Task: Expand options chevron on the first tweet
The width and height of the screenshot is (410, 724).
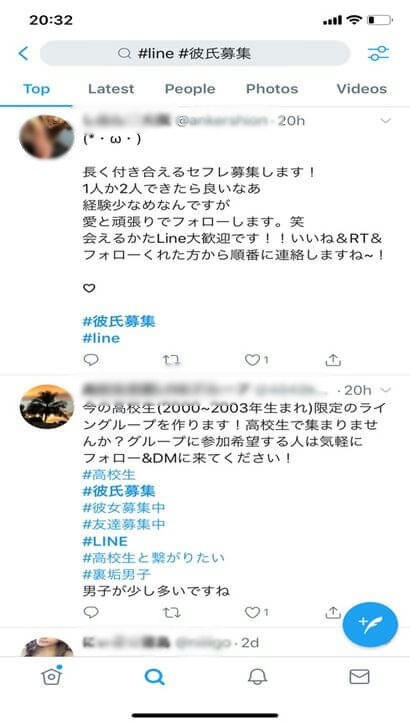Action: [x=385, y=121]
